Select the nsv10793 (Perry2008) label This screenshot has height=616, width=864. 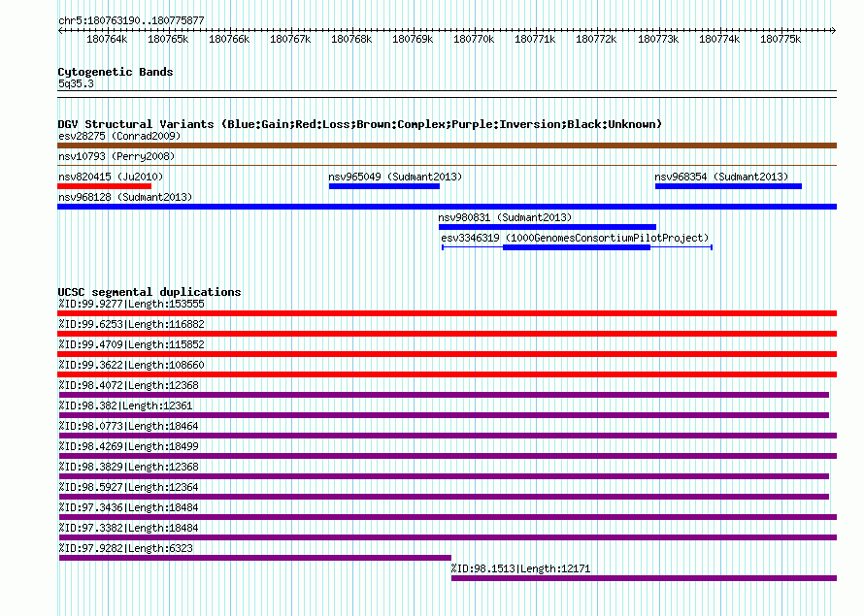tap(116, 156)
